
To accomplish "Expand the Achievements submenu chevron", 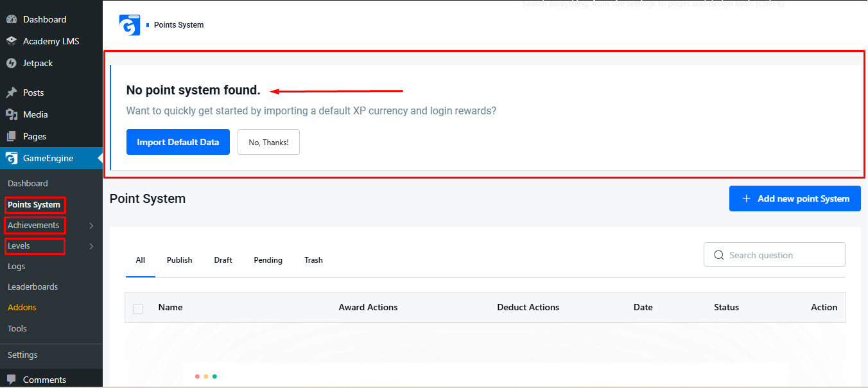I will 92,225.
